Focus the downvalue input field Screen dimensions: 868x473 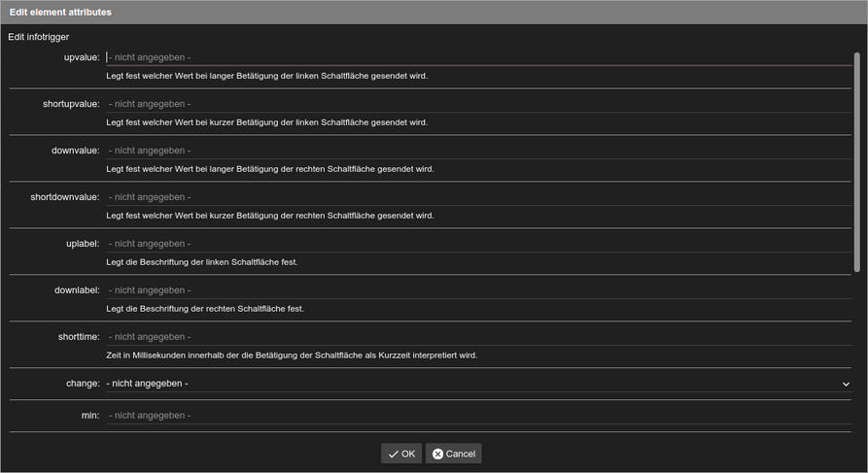(479, 151)
